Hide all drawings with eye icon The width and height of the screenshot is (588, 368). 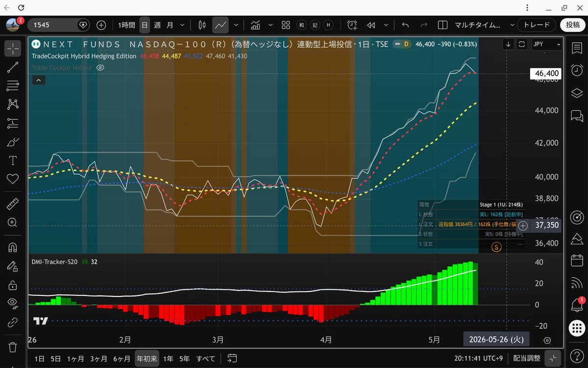[x=13, y=304]
